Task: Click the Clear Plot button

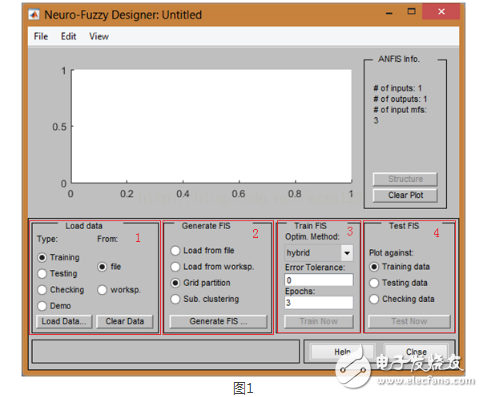Action: (x=405, y=195)
